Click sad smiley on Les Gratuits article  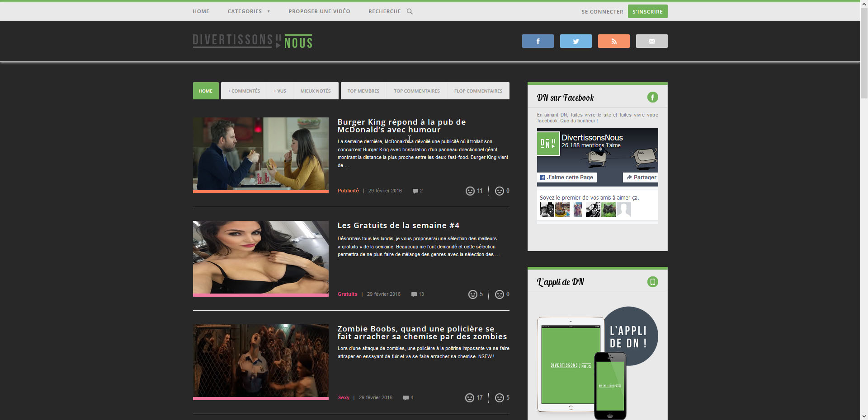(499, 294)
